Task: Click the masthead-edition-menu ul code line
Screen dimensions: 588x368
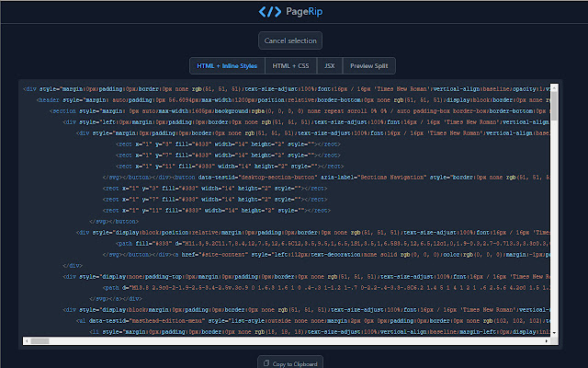Action: click(312, 321)
